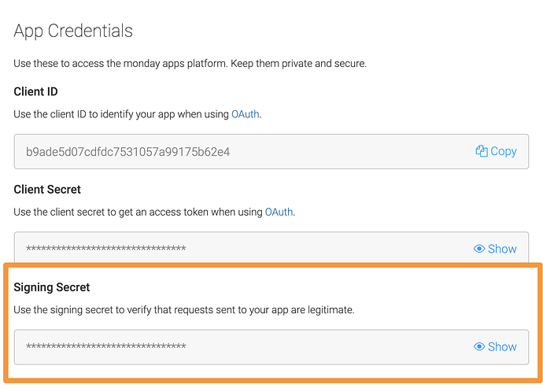The width and height of the screenshot is (543, 392).
Task: Toggle the eye icon for Signing Secret
Action: coord(479,346)
